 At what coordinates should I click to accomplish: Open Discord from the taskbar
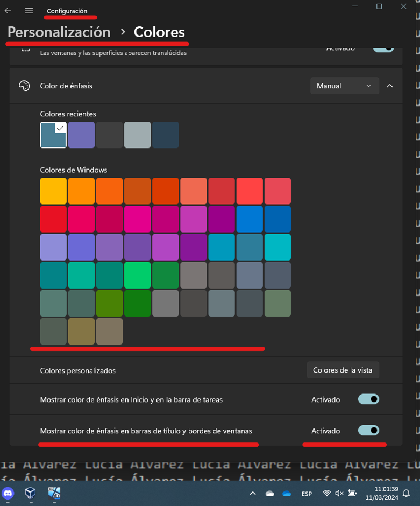click(8, 493)
